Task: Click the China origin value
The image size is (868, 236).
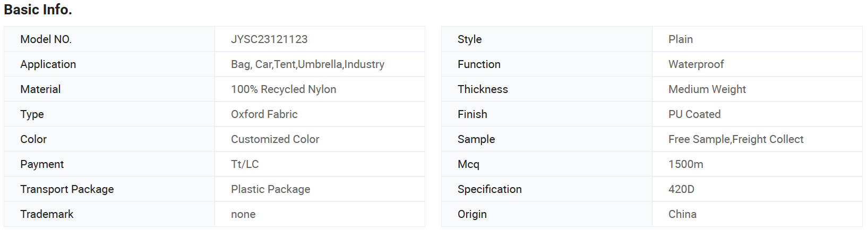Action: pos(682,214)
